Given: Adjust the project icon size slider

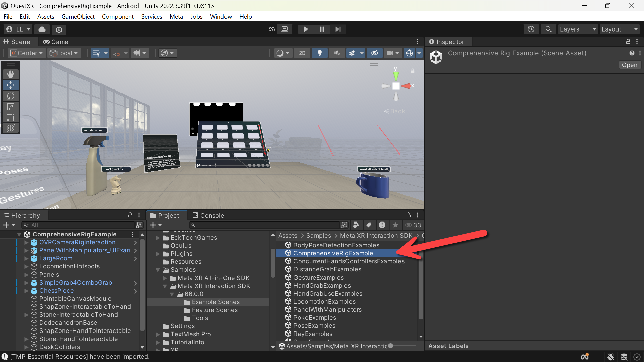Looking at the screenshot, I should point(390,346).
